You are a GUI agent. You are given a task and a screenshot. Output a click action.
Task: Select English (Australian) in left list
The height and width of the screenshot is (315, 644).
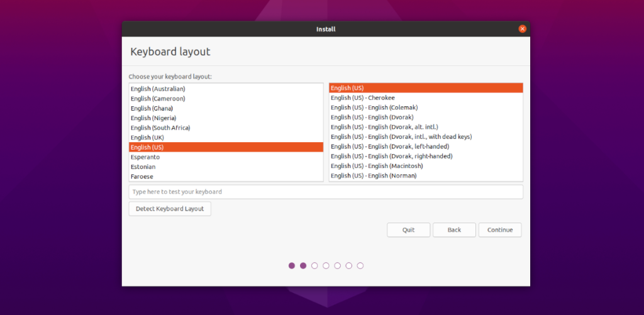226,89
